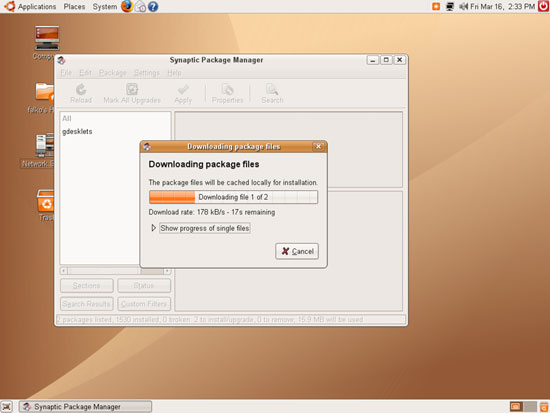The image size is (550, 413).
Task: Click the red power/logout icon
Action: (x=544, y=6)
